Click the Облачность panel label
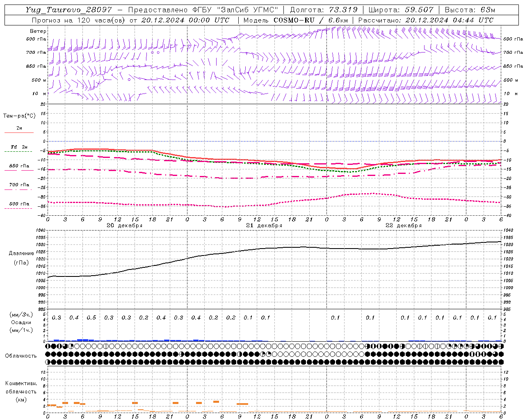The width and height of the screenshot is (525, 420). [21, 356]
